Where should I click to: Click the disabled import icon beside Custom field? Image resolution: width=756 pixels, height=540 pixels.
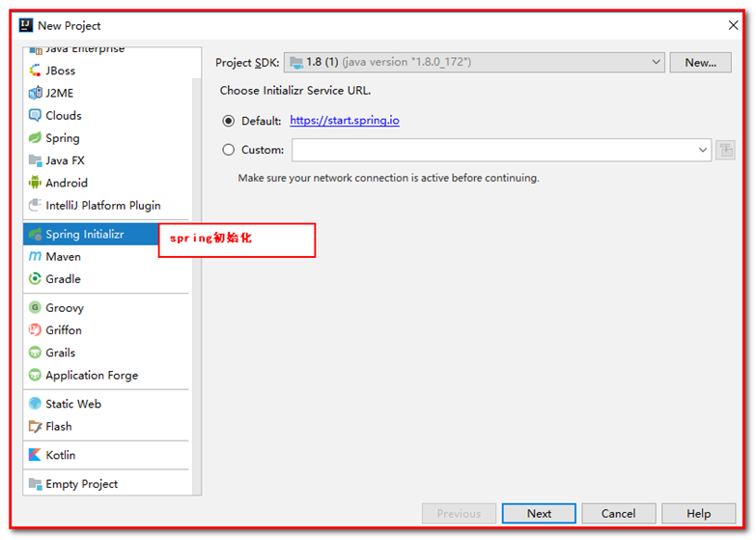(x=726, y=150)
